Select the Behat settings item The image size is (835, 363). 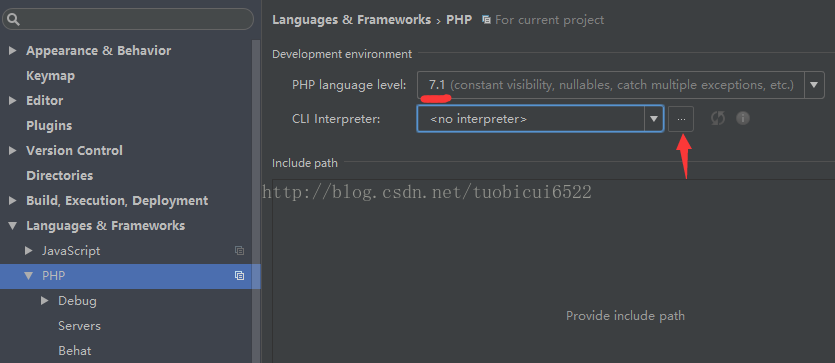[75, 350]
